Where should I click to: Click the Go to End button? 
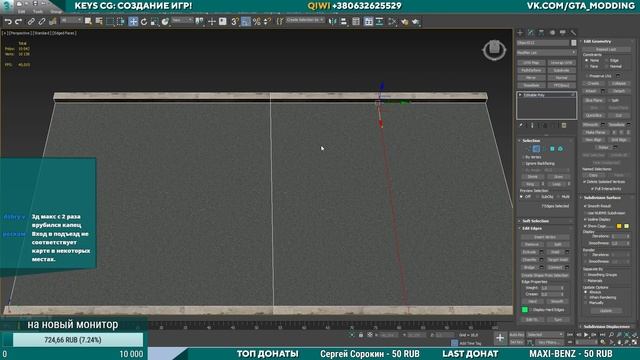point(602,335)
